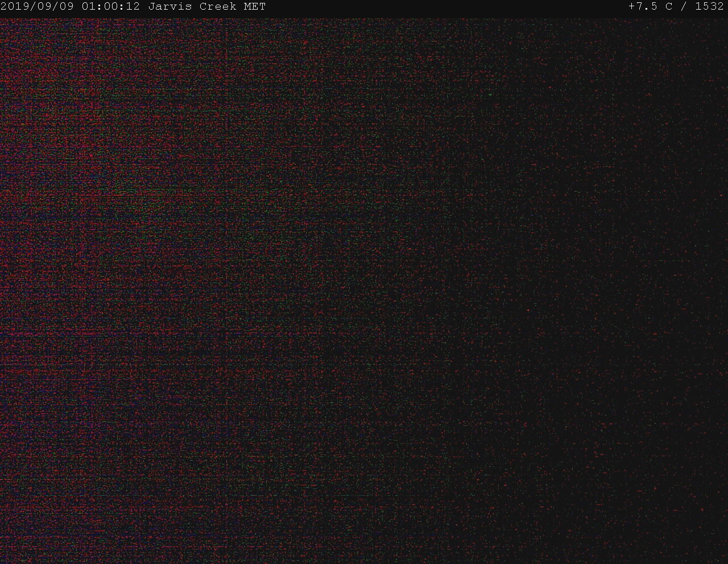The width and height of the screenshot is (728, 564).
Task: Click the bottom-right corner of the camera image
Action: [x=724, y=560]
